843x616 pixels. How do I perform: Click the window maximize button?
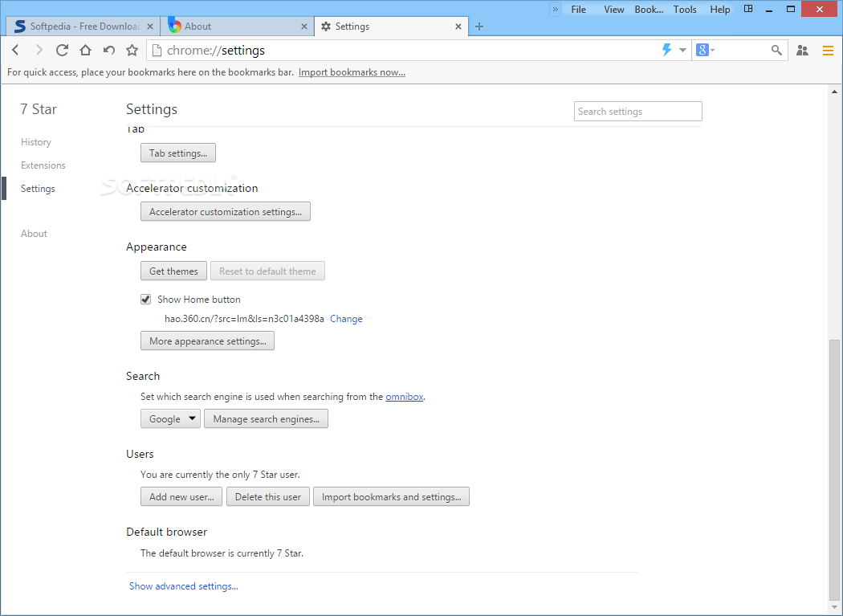790,9
